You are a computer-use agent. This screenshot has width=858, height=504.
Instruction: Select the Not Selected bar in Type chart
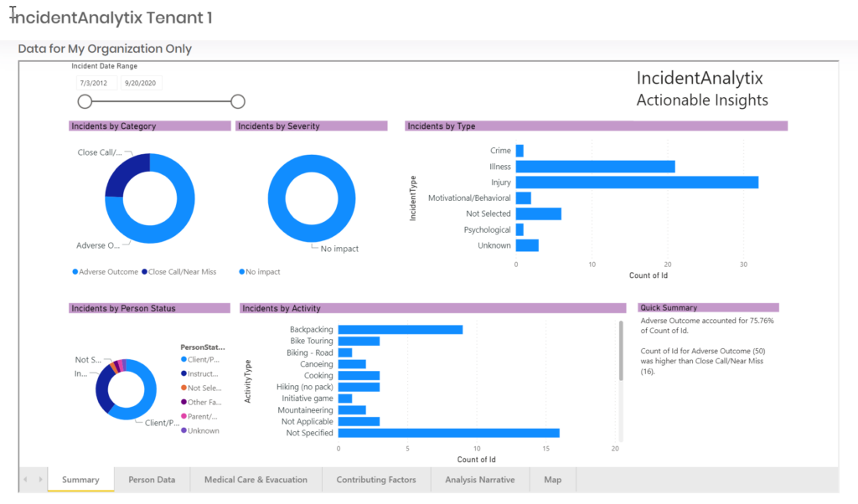coord(539,213)
